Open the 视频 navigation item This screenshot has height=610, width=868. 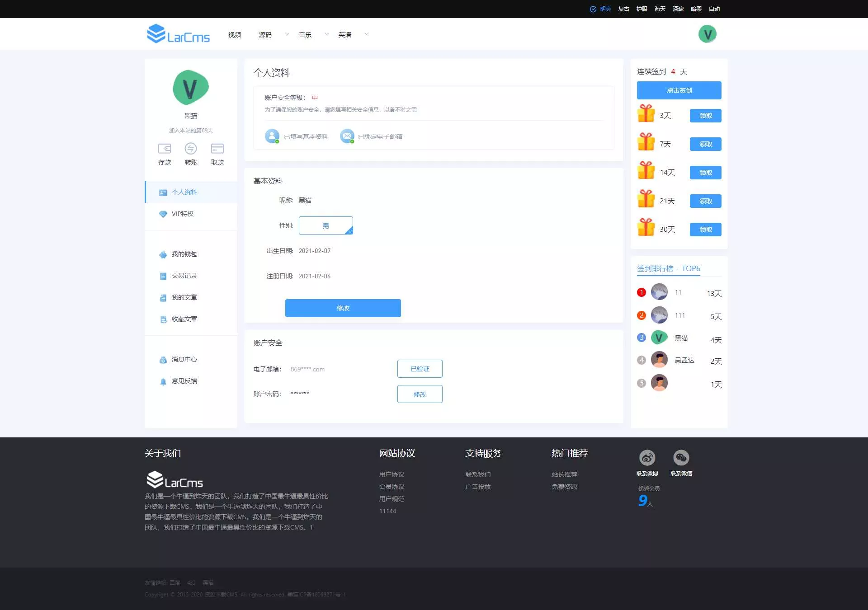coord(234,35)
